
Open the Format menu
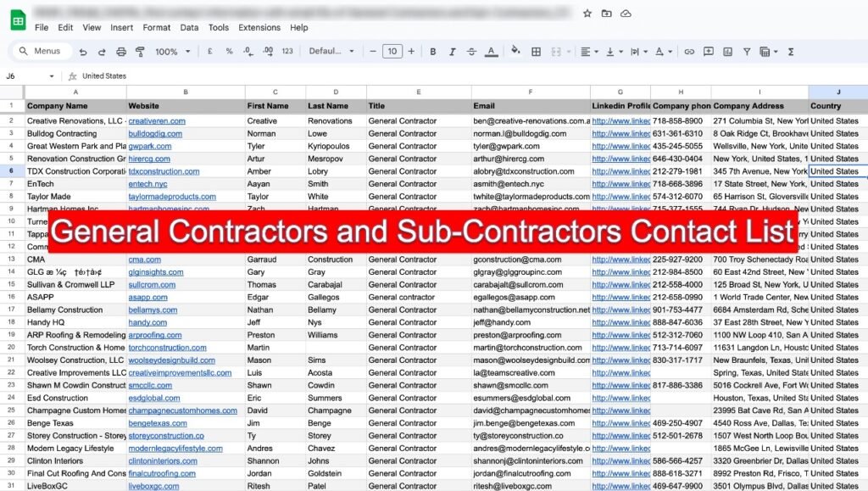coord(156,27)
